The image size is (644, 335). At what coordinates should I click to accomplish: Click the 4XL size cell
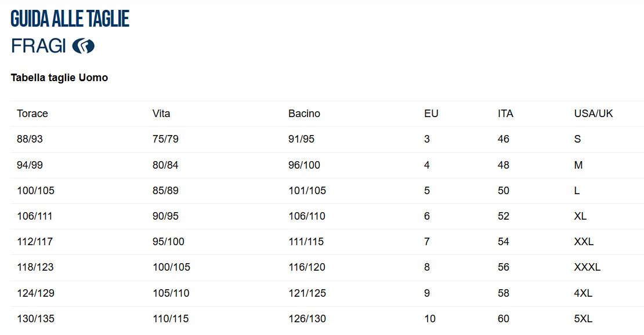[583, 293]
